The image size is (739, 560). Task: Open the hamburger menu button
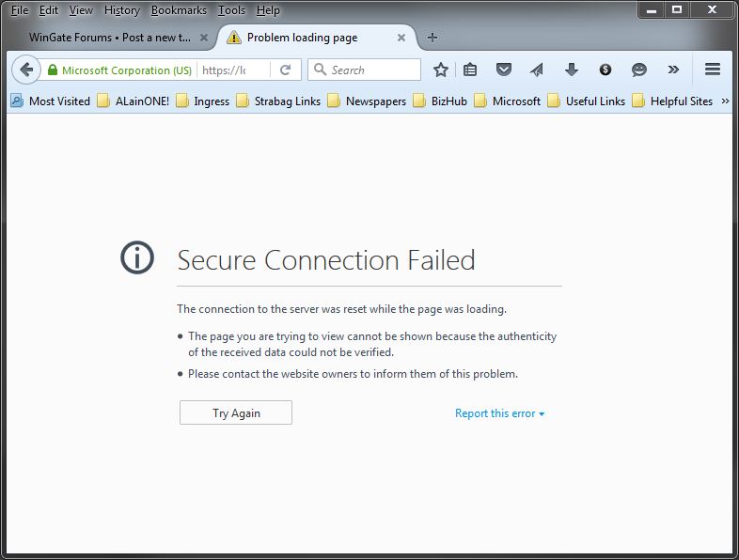(712, 70)
